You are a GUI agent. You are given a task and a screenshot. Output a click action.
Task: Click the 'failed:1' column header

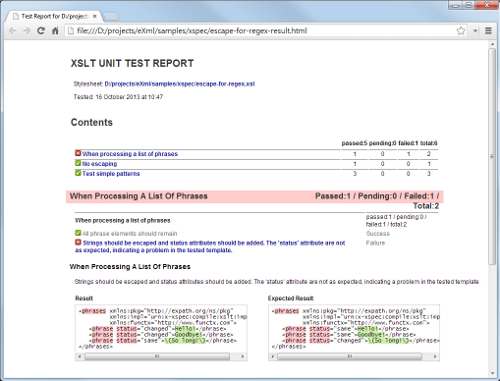[408, 143]
